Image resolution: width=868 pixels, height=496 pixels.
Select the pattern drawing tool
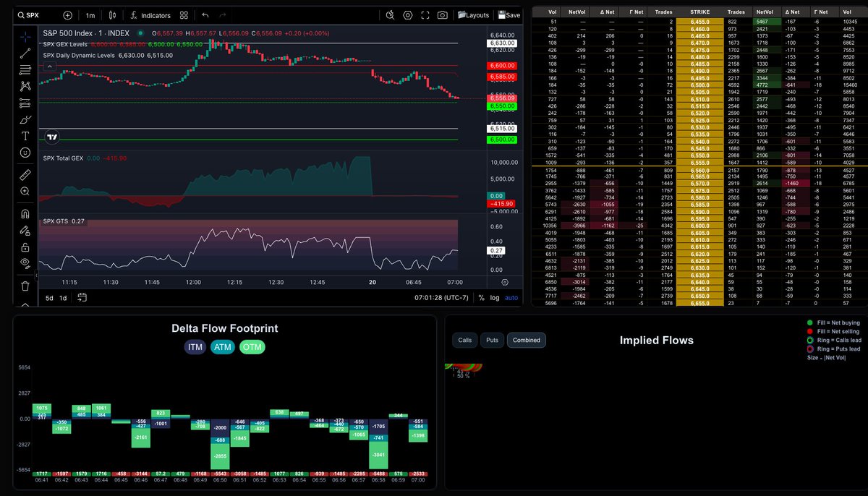click(x=25, y=86)
